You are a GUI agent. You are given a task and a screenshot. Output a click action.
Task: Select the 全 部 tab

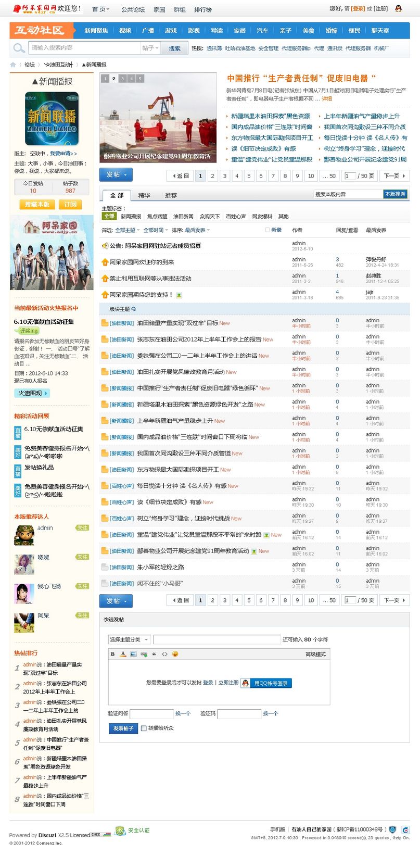[117, 195]
